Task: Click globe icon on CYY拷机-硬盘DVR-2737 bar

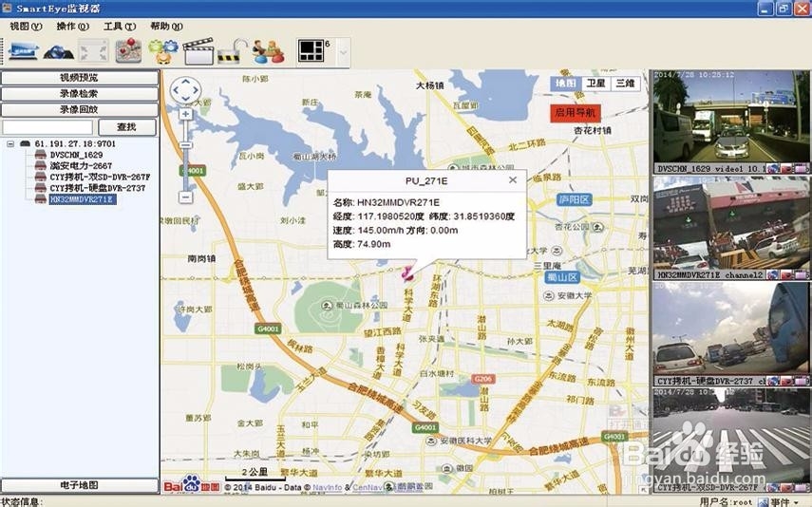Action: pyautogui.click(x=773, y=381)
